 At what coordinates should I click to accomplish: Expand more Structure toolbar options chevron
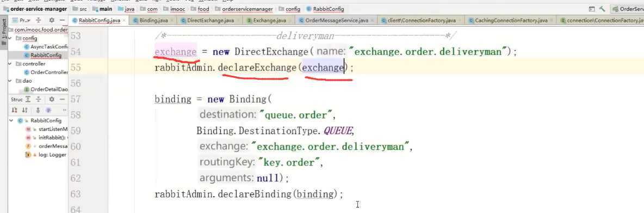click(x=64, y=110)
